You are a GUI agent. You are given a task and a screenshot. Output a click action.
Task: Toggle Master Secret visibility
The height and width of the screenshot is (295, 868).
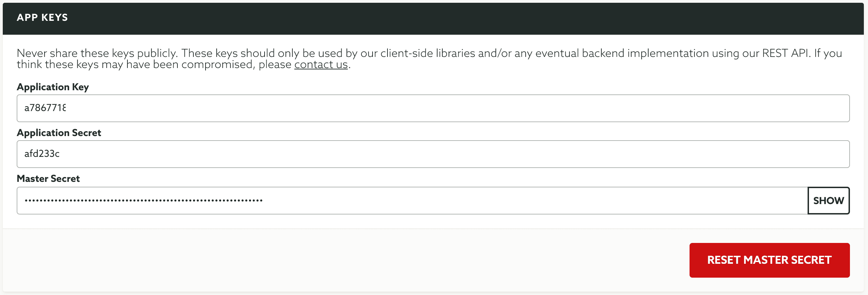(828, 200)
